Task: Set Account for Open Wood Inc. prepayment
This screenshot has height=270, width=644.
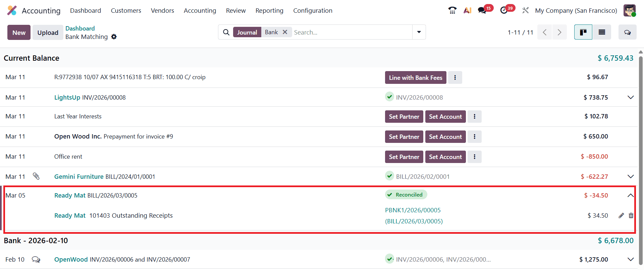Action: [x=445, y=137]
